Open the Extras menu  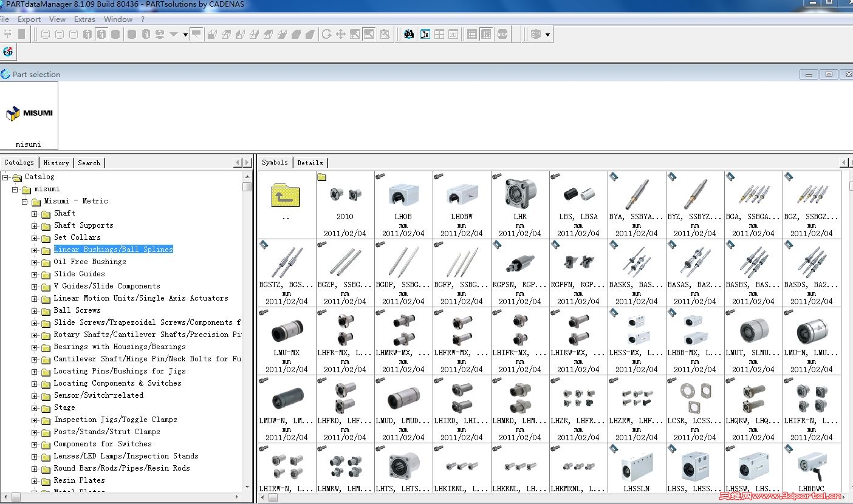[84, 19]
